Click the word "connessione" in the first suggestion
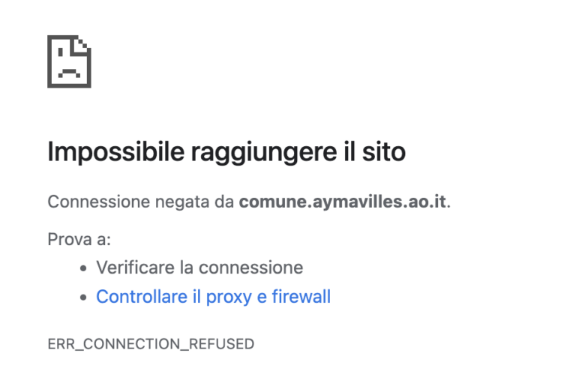The image size is (576, 392). [250, 268]
